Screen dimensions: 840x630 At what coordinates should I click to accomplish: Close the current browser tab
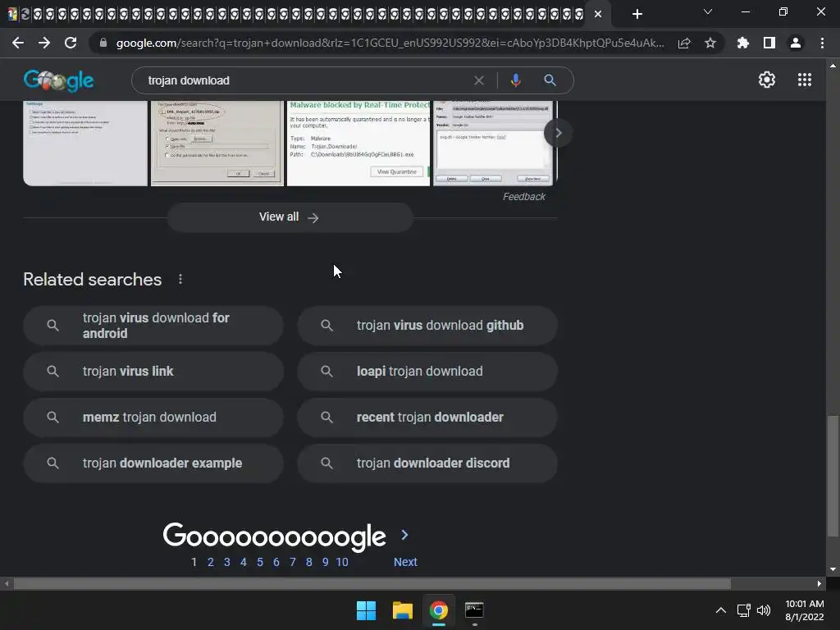pos(598,14)
